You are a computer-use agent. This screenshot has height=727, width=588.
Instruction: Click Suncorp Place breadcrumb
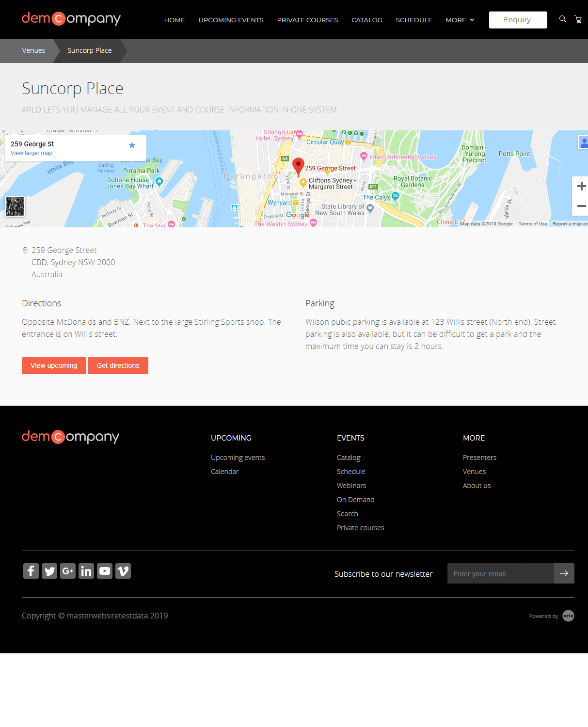(90, 50)
